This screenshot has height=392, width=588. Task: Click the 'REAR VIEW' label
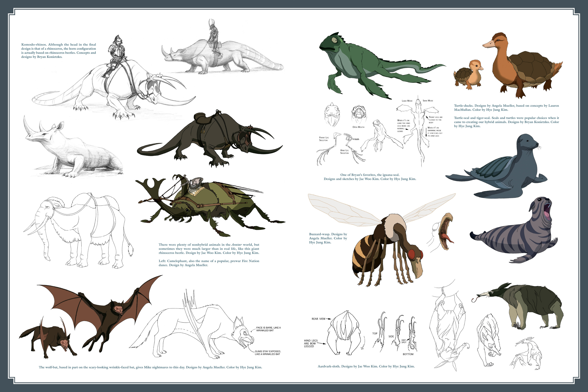tap(318, 319)
